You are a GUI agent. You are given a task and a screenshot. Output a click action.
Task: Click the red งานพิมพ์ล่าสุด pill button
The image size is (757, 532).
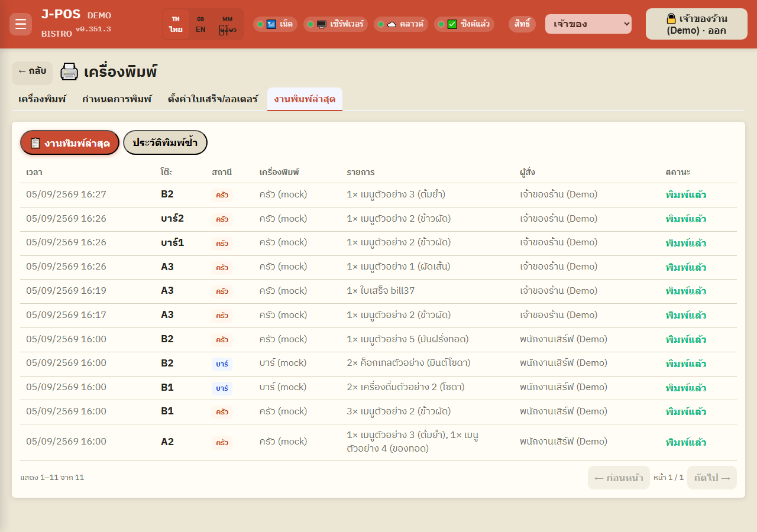coord(70,142)
